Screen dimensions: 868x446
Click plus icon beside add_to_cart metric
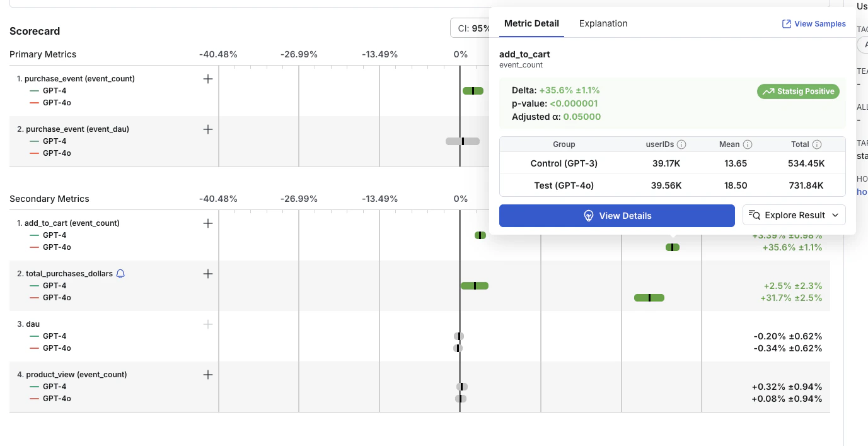(x=208, y=223)
